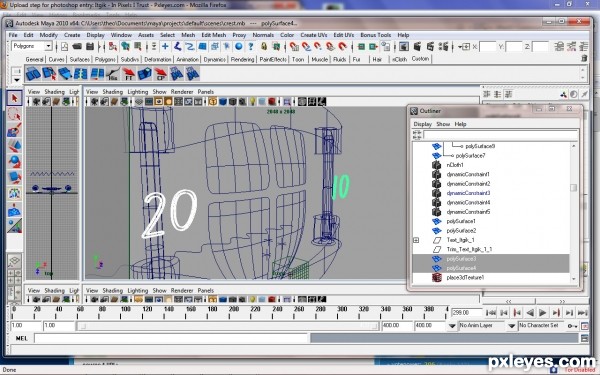Image resolution: width=600 pixels, height=375 pixels.
Task: Toggle the light bulb icon in viewport toolbar
Action: pos(253,102)
